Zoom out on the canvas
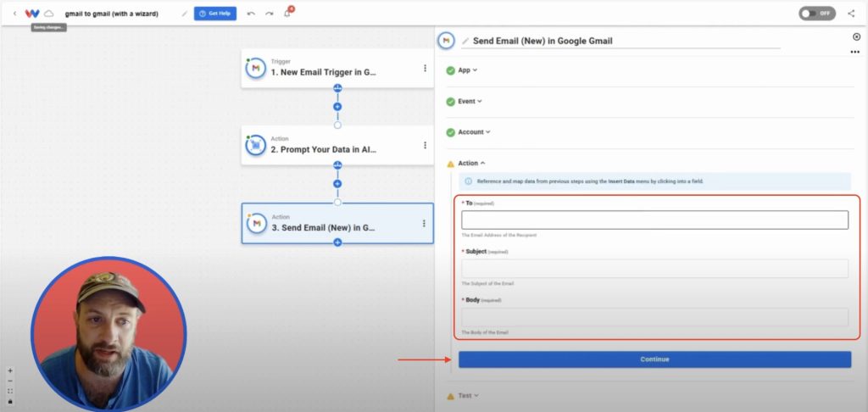Screen dimensions: 868x412 (x=10, y=381)
